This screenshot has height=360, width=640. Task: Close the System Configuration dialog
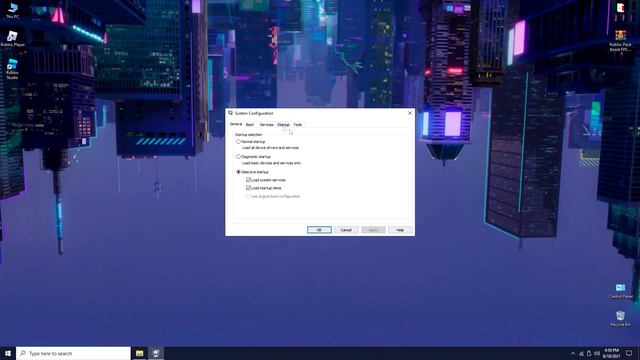(410, 113)
